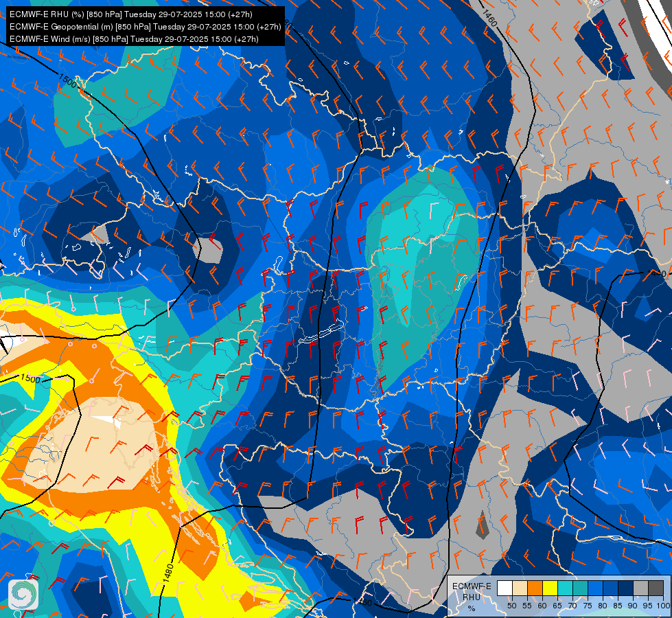This screenshot has height=618, width=672.
Task: Pick the dark grey 95–100% legend swatch
Action: pyautogui.click(x=656, y=588)
